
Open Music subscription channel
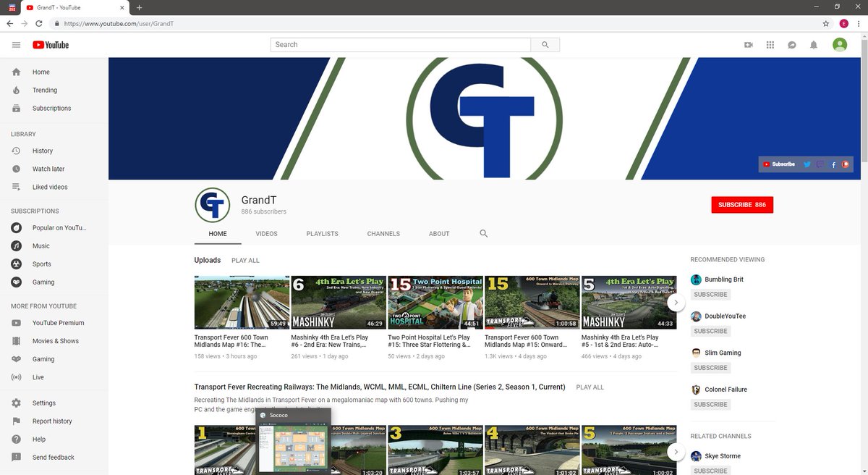(54, 246)
